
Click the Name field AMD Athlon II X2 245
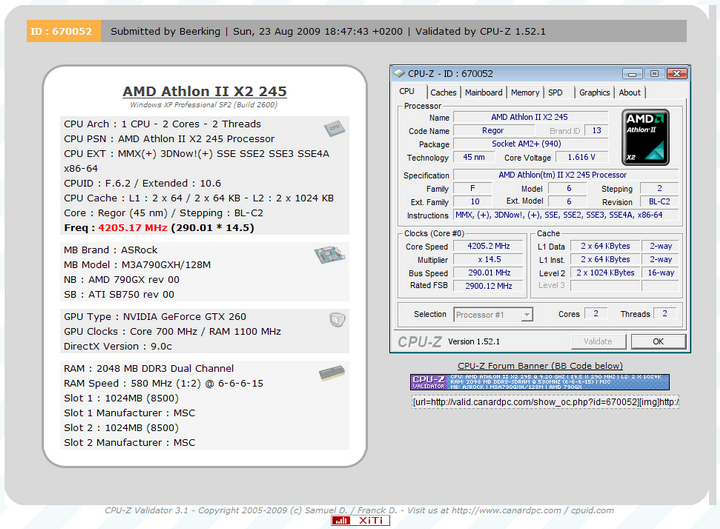530,117
